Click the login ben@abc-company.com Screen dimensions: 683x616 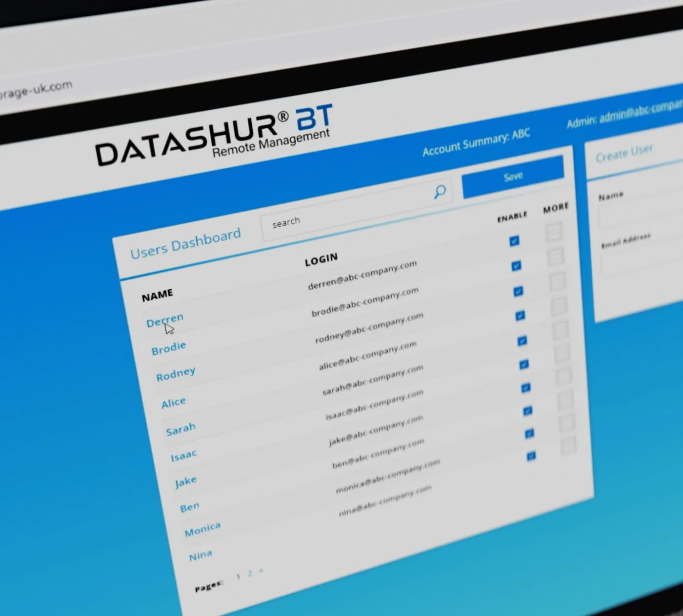[378, 455]
